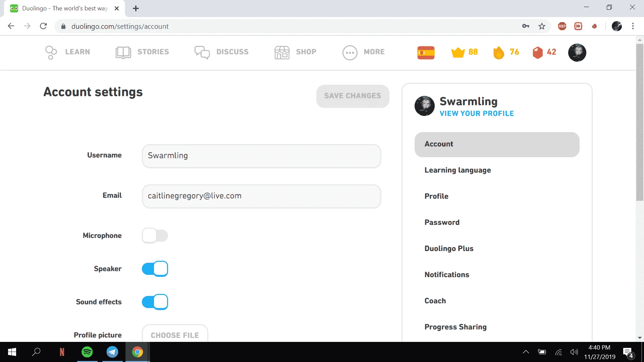Image resolution: width=644 pixels, height=362 pixels.
Task: Open the Coach settings tab
Action: 435,301
